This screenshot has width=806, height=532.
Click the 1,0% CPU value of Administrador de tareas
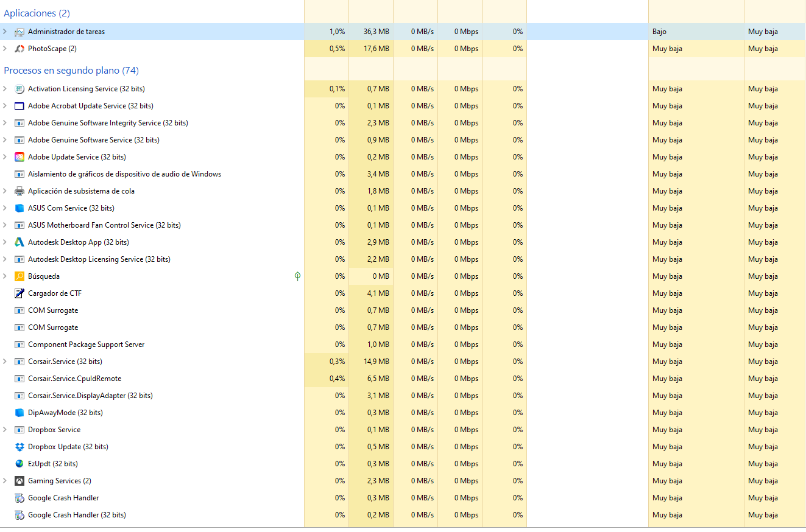(x=337, y=32)
